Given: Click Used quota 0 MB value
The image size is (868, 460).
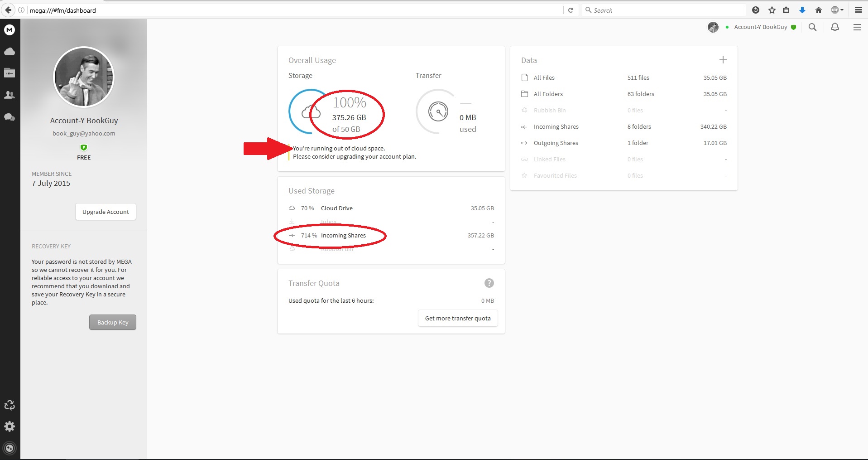Looking at the screenshot, I should 488,300.
